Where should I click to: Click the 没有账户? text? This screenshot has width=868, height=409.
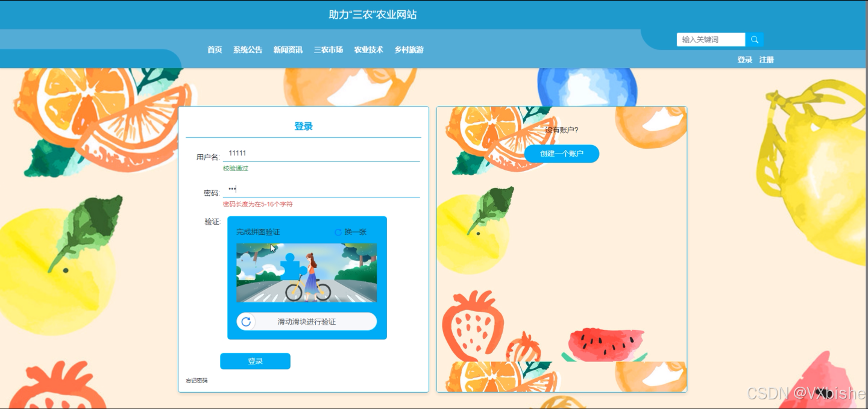[x=562, y=130]
